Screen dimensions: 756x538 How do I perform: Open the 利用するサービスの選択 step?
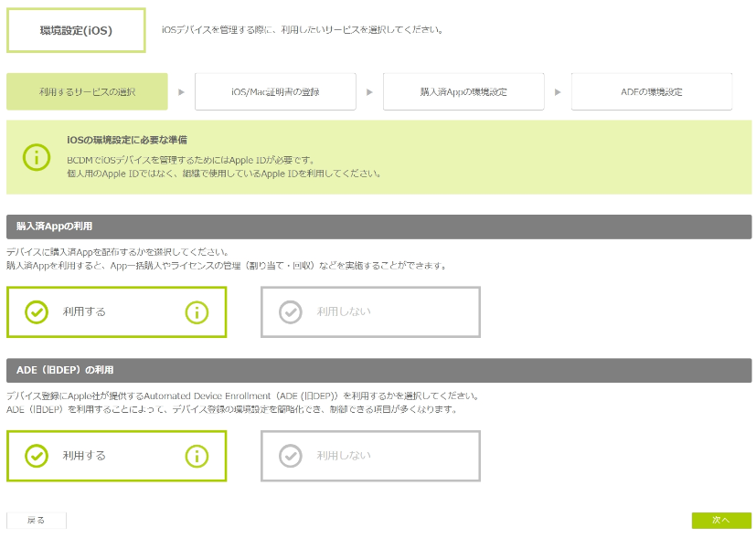[87, 92]
